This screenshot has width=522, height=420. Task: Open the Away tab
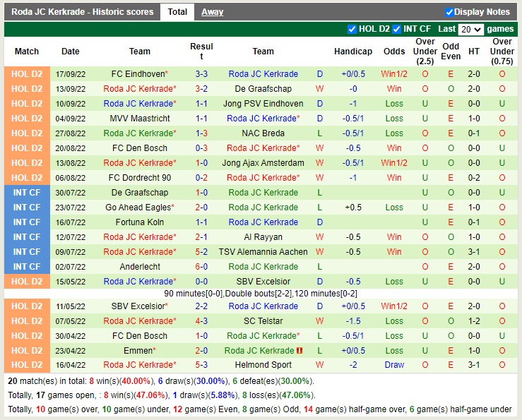click(212, 12)
